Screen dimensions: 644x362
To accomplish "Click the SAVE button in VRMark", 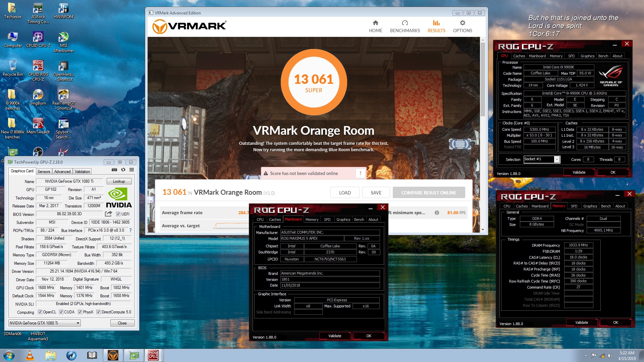I will click(x=376, y=193).
